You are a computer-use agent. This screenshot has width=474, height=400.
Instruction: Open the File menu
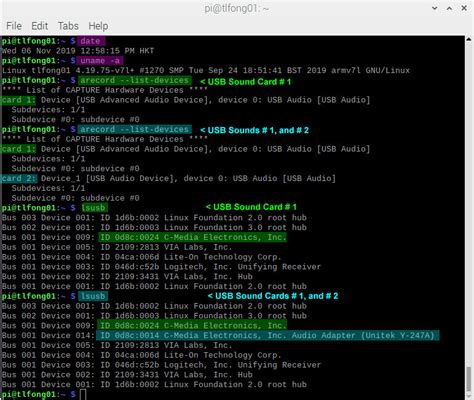(14, 26)
